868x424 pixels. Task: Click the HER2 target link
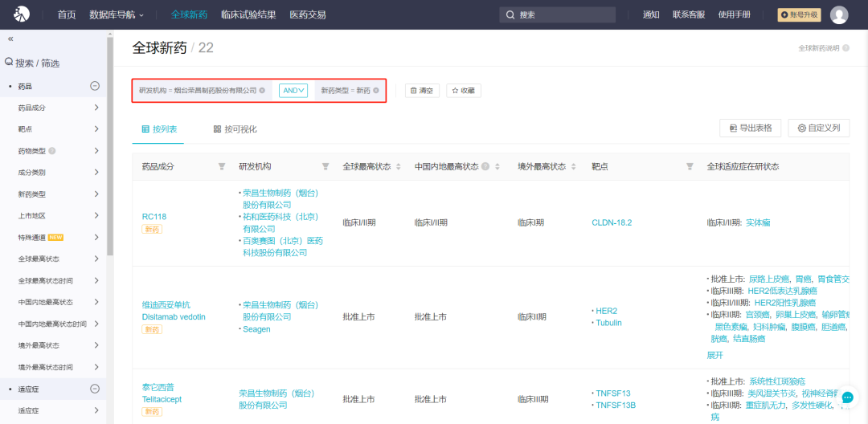tap(606, 311)
